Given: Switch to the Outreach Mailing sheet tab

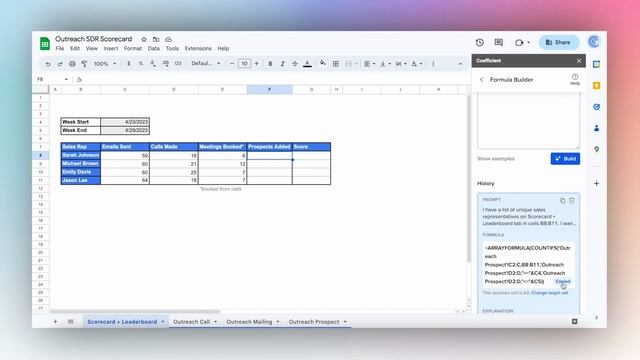Looking at the screenshot, I should pyautogui.click(x=249, y=322).
